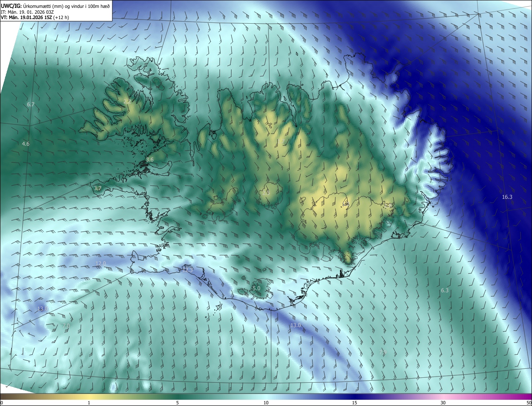Click the colorbar tick label 30
Viewport: 532px width, 406px height.
(x=443, y=403)
